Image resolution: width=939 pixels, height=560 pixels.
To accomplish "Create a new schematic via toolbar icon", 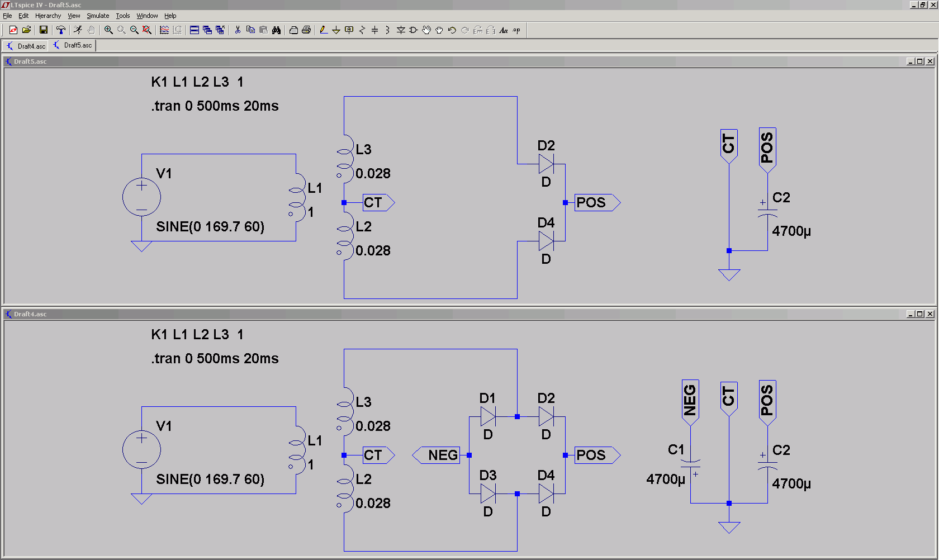I will [x=13, y=30].
